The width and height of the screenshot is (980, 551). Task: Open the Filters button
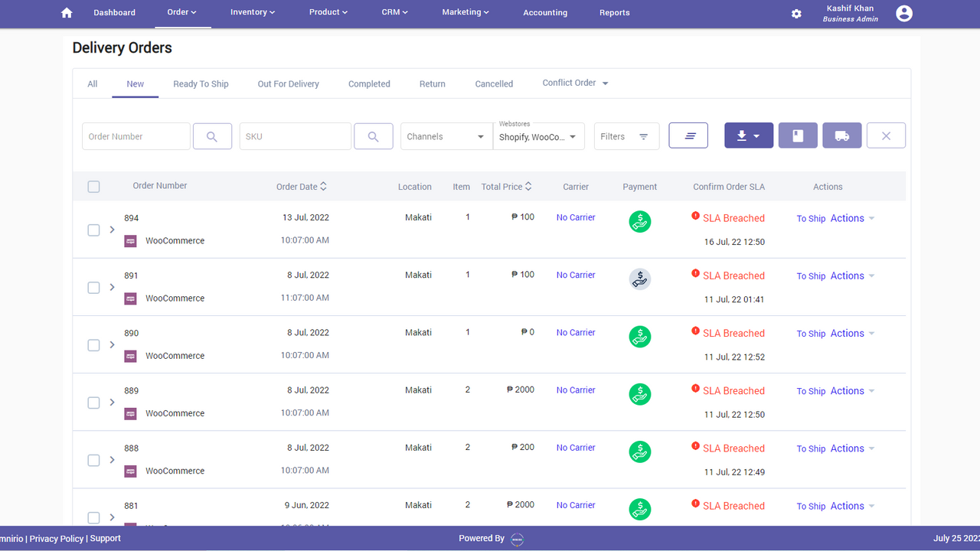626,135
